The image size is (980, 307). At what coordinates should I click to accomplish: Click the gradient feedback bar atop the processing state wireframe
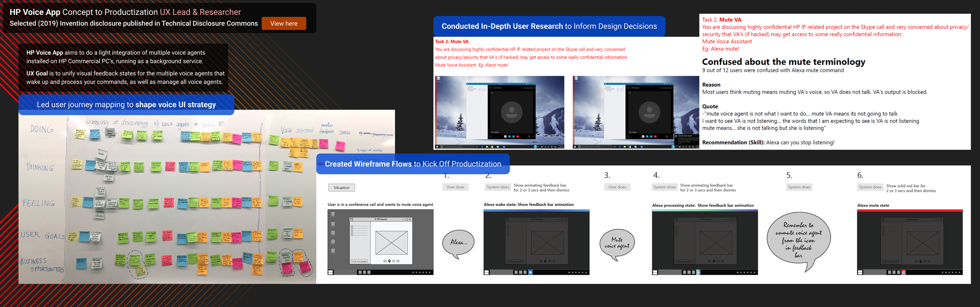[x=705, y=211]
